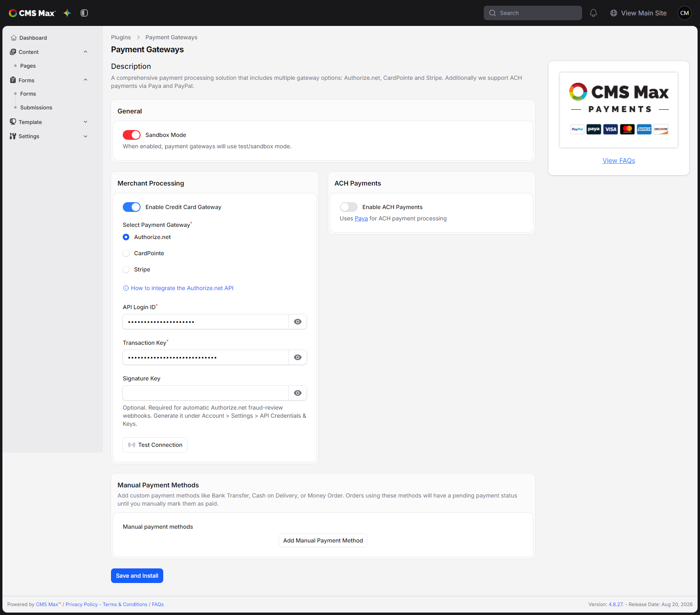Select the CardPointe gateway option
700x615 pixels.
point(126,253)
